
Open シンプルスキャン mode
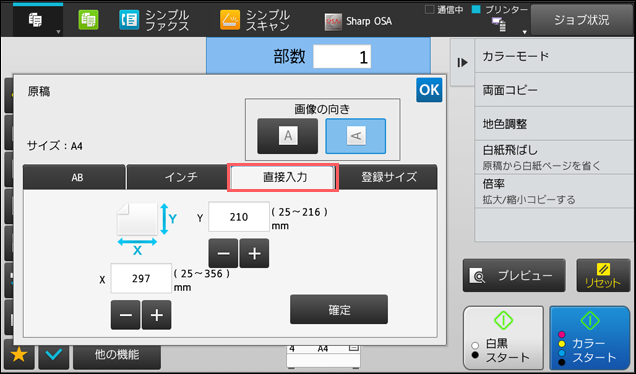click(x=255, y=20)
